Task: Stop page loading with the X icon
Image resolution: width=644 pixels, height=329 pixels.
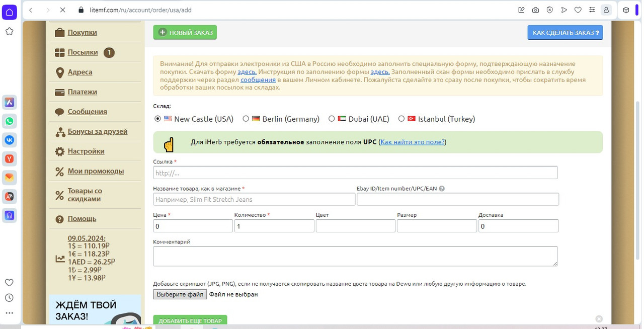Action: point(62,10)
